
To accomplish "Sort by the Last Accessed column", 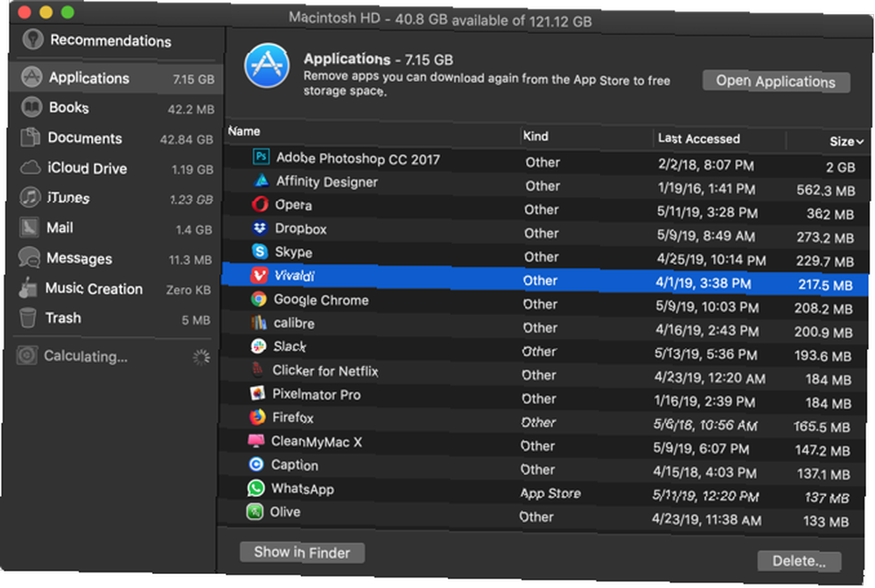I will (698, 138).
